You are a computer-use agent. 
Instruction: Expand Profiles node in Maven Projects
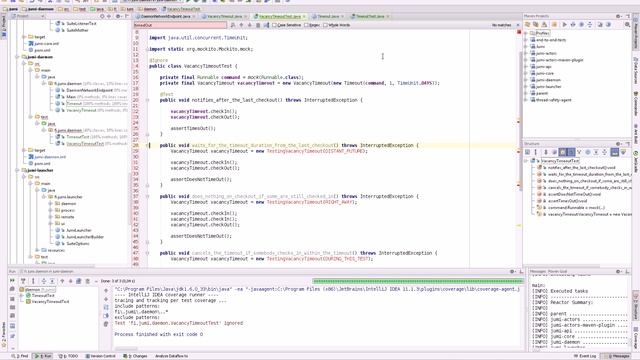coord(526,33)
